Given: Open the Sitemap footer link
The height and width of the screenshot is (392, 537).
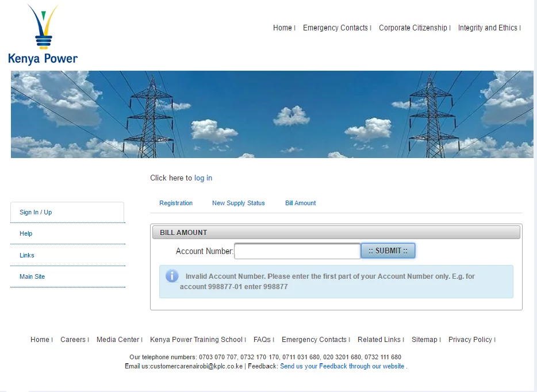Looking at the screenshot, I should [424, 340].
